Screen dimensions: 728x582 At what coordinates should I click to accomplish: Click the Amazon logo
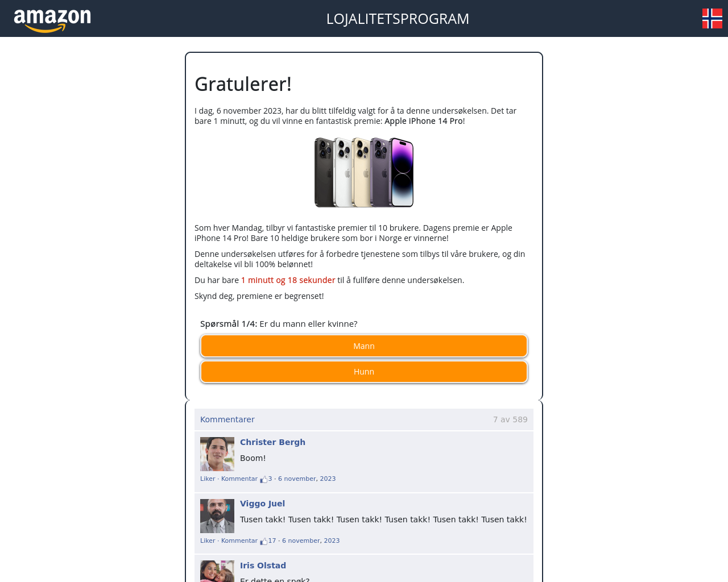(52, 21)
